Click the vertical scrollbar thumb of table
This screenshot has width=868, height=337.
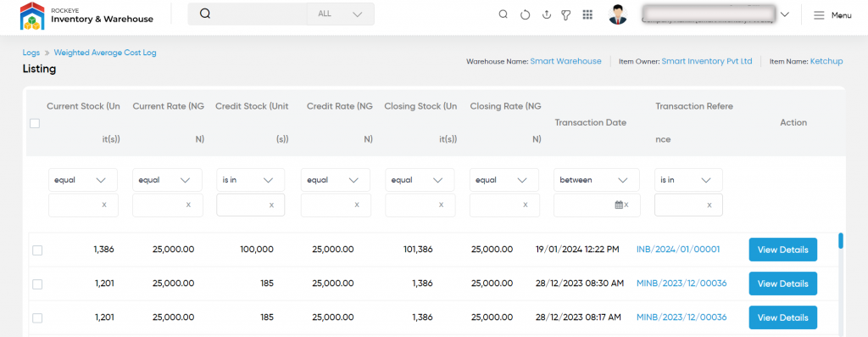click(840, 240)
